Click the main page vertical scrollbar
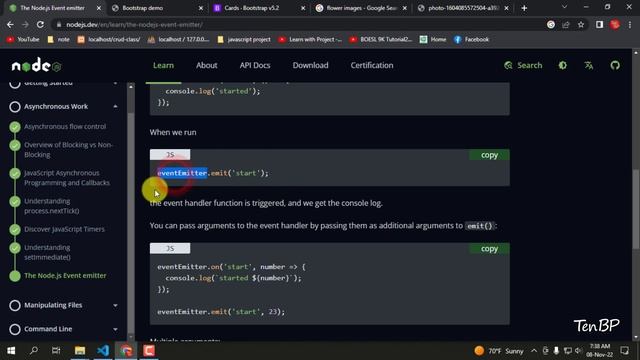 click(x=636, y=208)
